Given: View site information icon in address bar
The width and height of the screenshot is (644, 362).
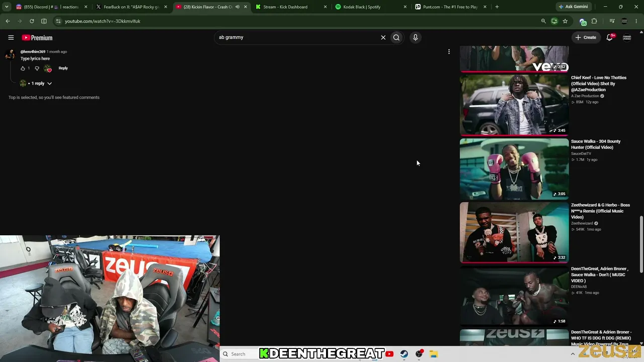Looking at the screenshot, I should [58, 21].
